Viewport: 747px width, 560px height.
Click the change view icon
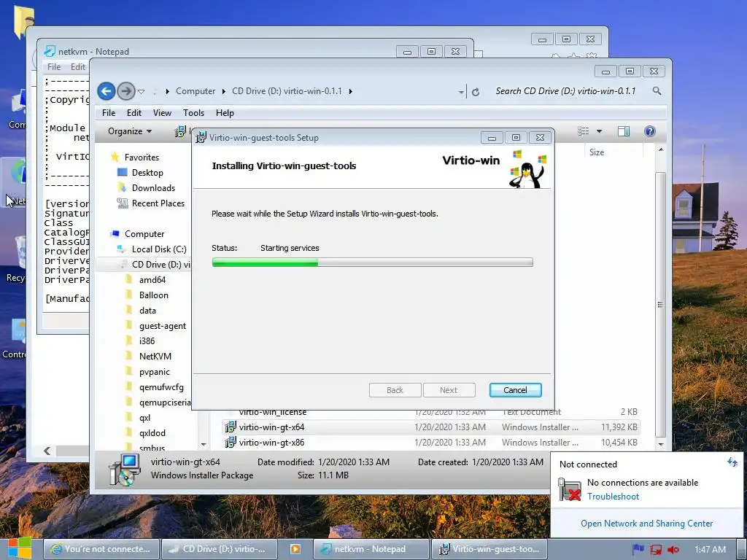[x=583, y=131]
